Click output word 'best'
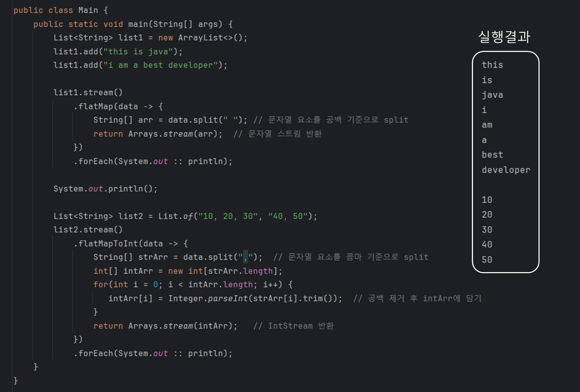 (x=492, y=155)
